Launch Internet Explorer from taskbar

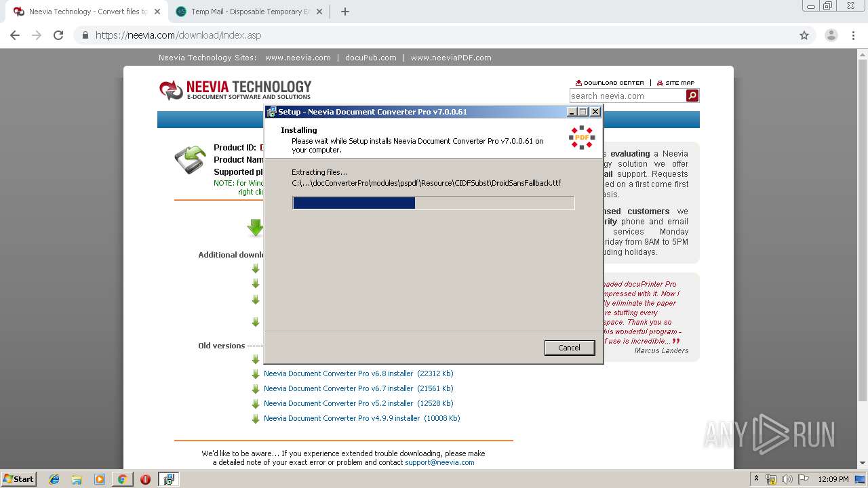tap(54, 479)
